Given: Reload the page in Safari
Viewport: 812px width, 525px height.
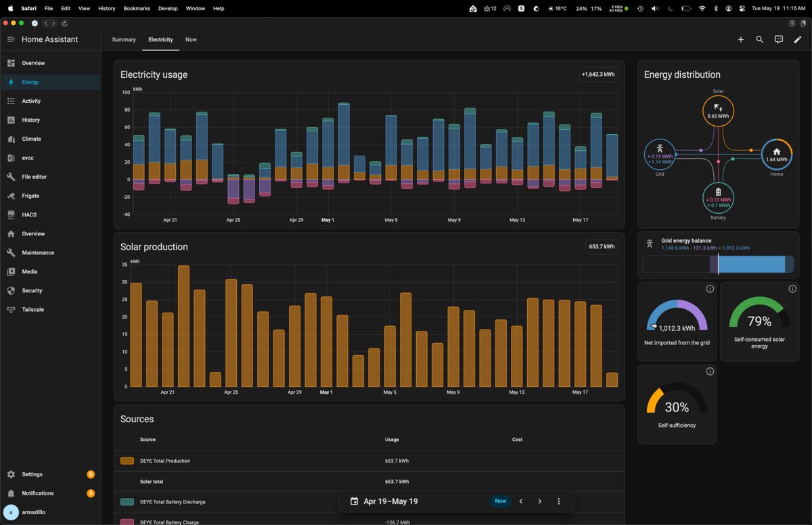Looking at the screenshot, I should pyautogui.click(x=64, y=23).
